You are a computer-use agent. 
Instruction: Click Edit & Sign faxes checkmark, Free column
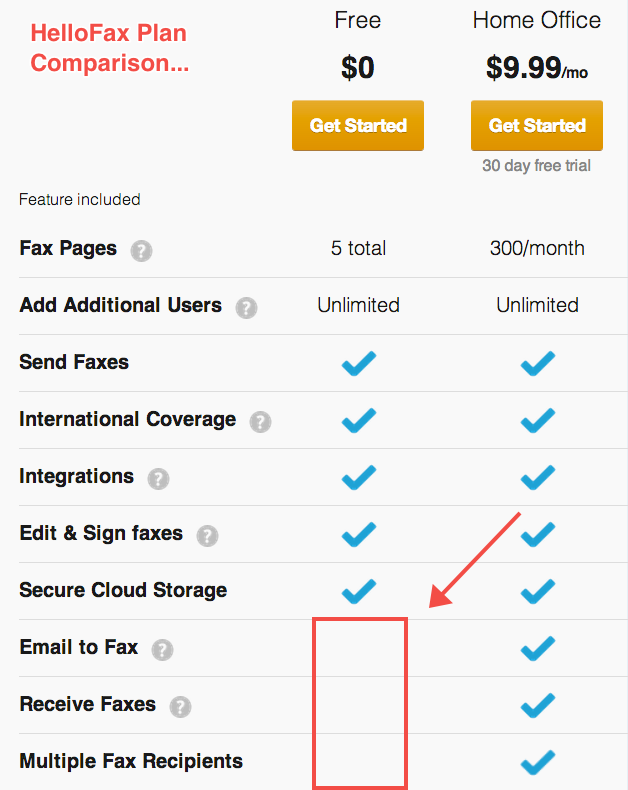[x=358, y=534]
